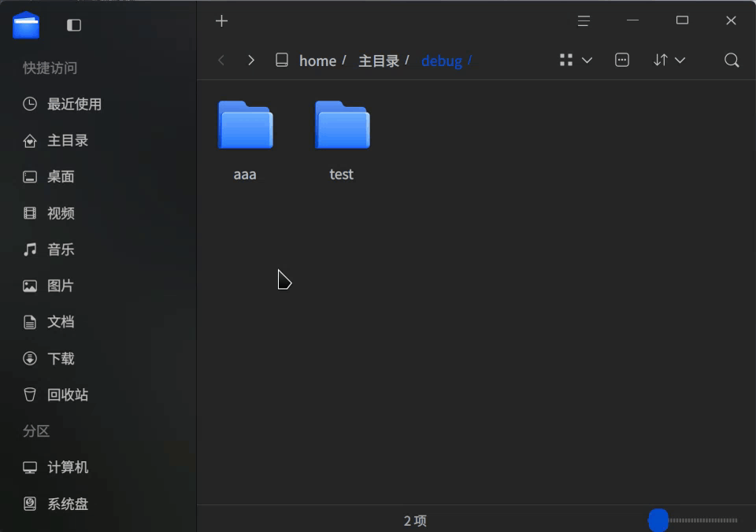
Task: Click the house icon for 主目录
Action: coord(30,141)
